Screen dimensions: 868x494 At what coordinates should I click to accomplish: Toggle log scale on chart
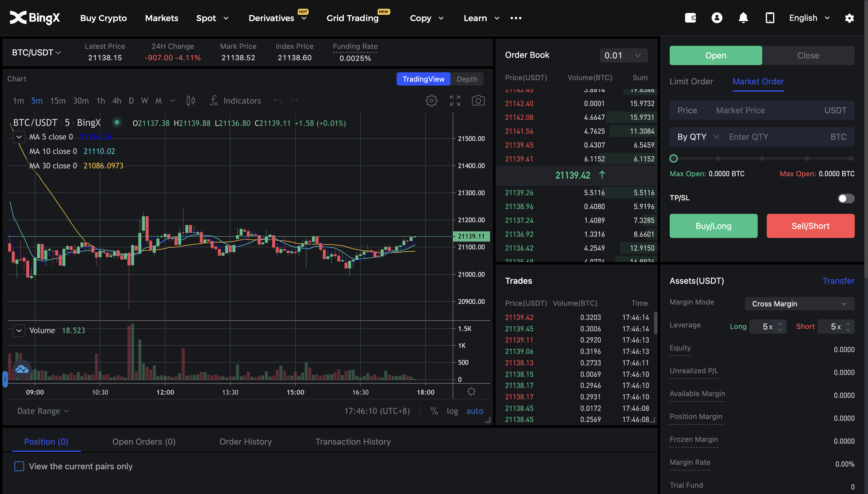[x=452, y=411]
